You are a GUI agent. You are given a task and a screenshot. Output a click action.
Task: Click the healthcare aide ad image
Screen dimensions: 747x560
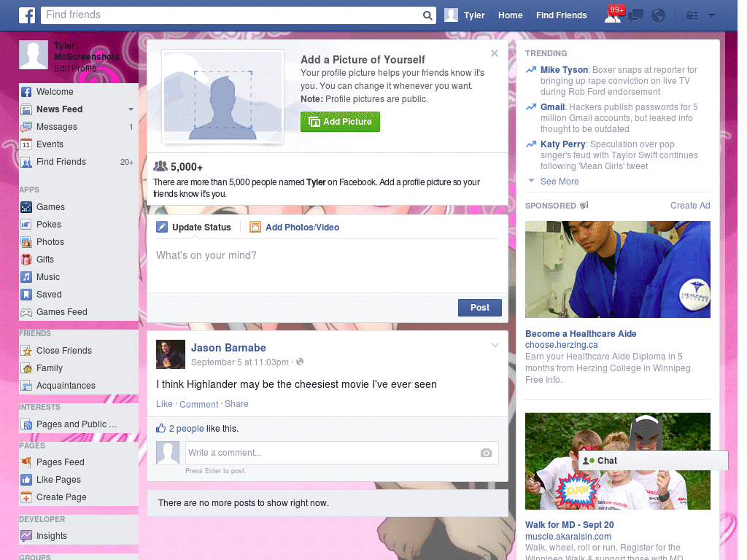click(617, 269)
